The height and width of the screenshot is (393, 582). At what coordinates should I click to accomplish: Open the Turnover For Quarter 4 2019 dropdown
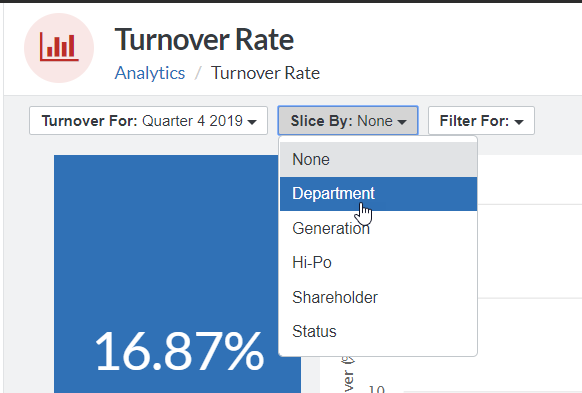(x=148, y=121)
